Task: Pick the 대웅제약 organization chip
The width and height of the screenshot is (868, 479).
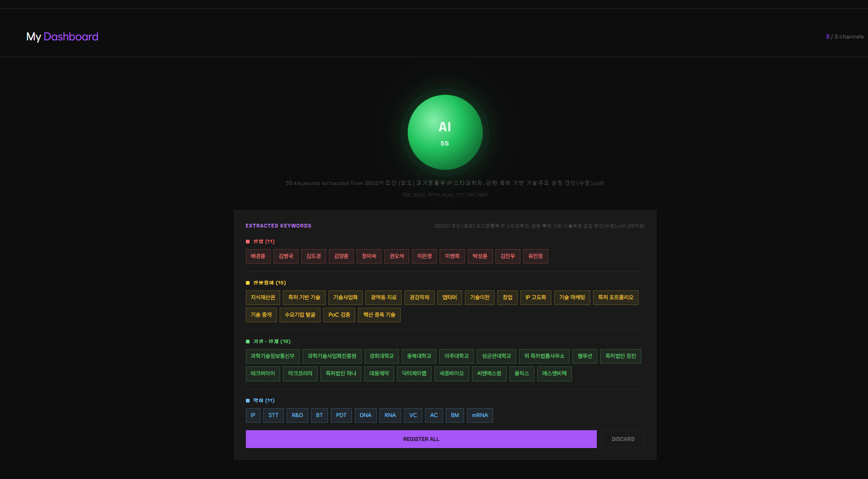Action: (379, 373)
